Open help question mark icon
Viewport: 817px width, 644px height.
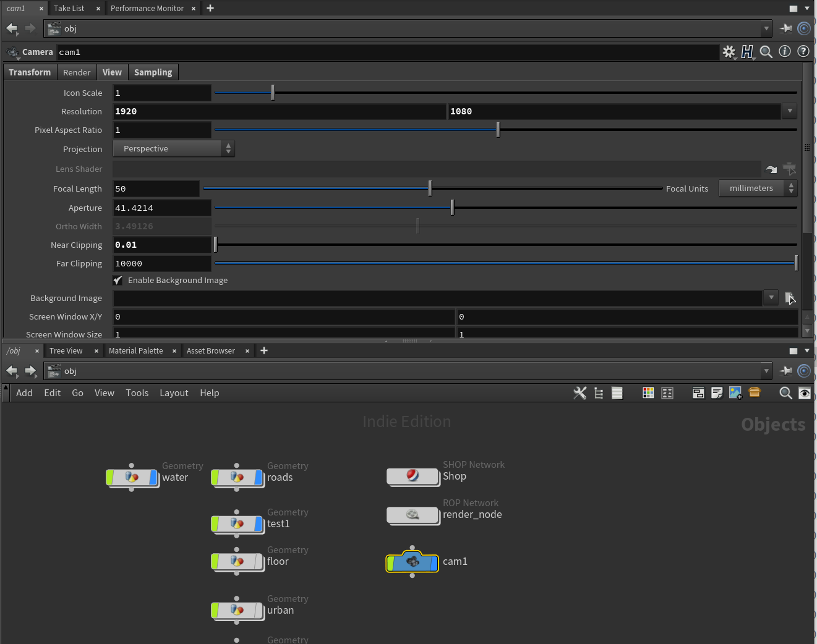click(803, 51)
